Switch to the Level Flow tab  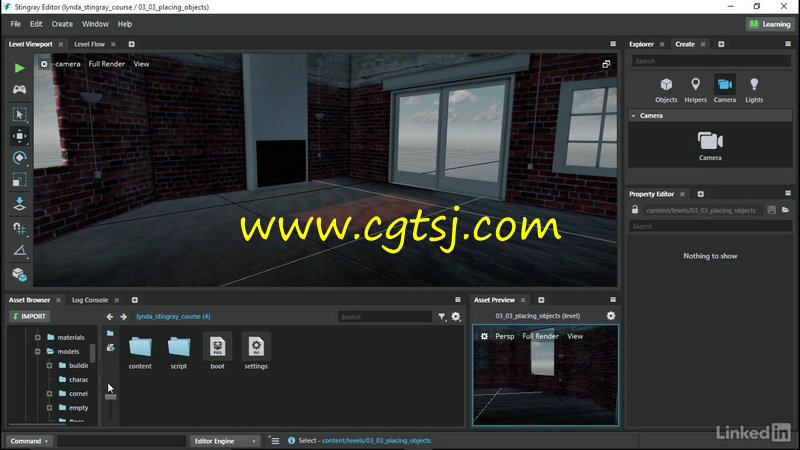pyautogui.click(x=89, y=44)
